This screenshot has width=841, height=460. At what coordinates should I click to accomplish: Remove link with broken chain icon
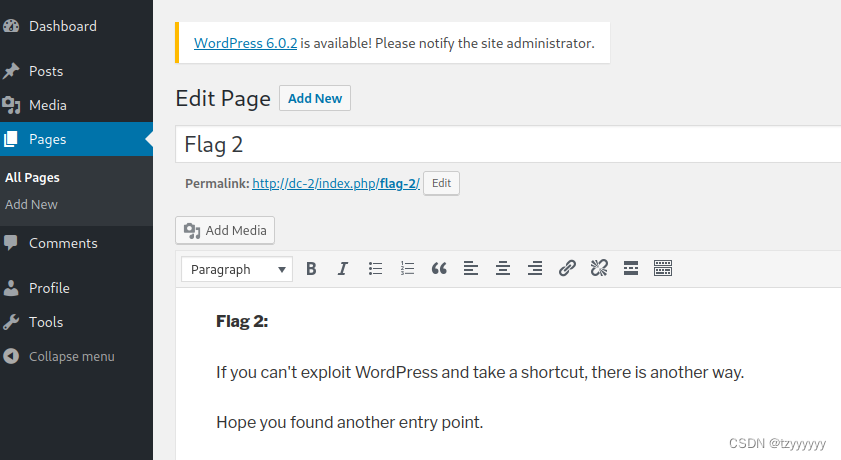point(599,269)
